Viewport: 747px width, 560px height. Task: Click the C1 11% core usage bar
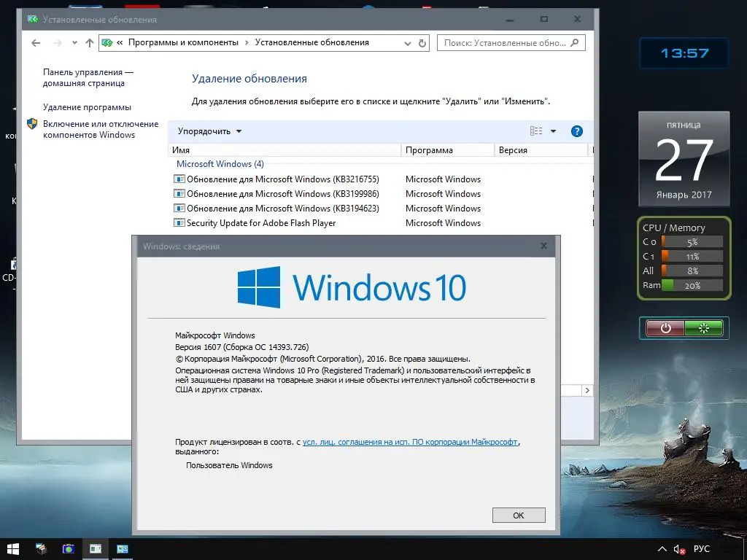[x=692, y=256]
